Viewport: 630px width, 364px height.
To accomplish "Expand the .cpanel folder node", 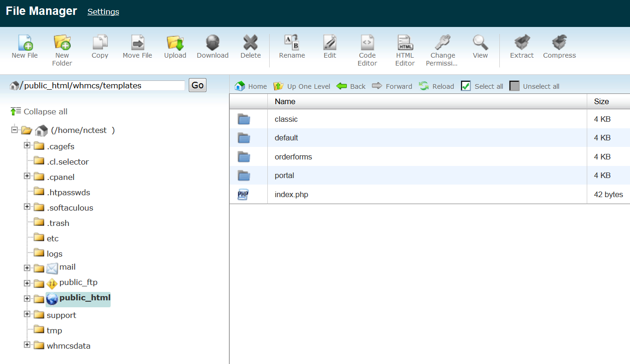I will pos(27,176).
